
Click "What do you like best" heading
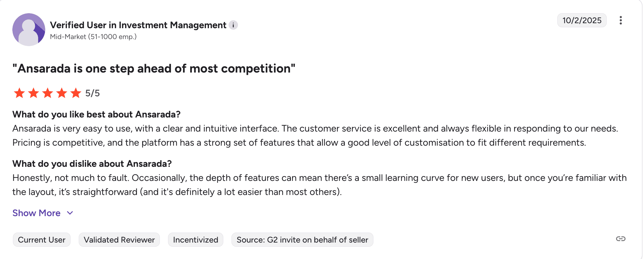point(96,114)
